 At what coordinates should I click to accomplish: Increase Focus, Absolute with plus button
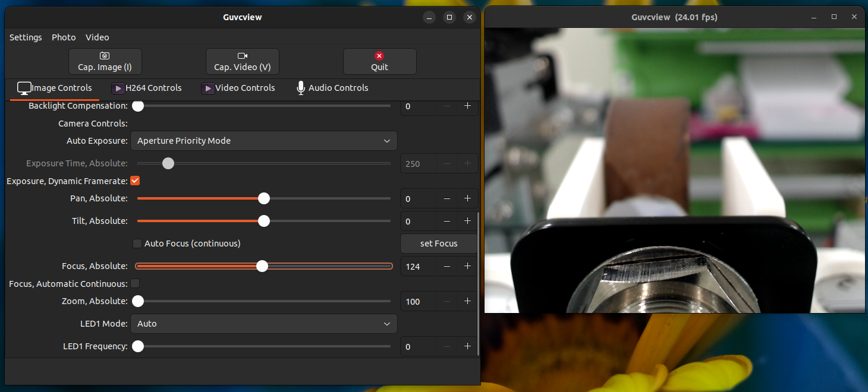[x=467, y=266]
